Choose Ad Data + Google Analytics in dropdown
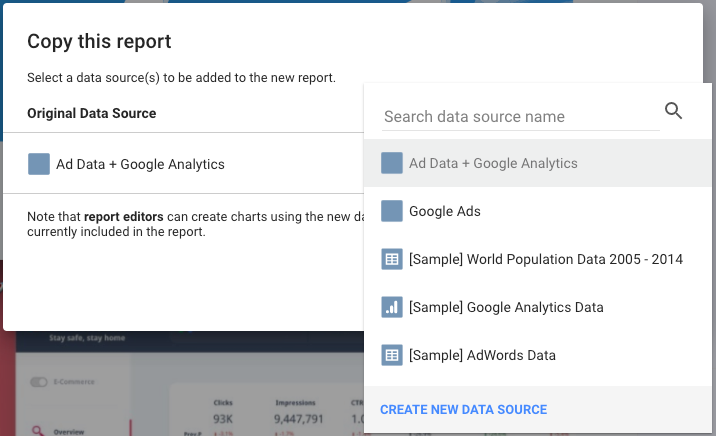716x436 pixels. (x=493, y=163)
